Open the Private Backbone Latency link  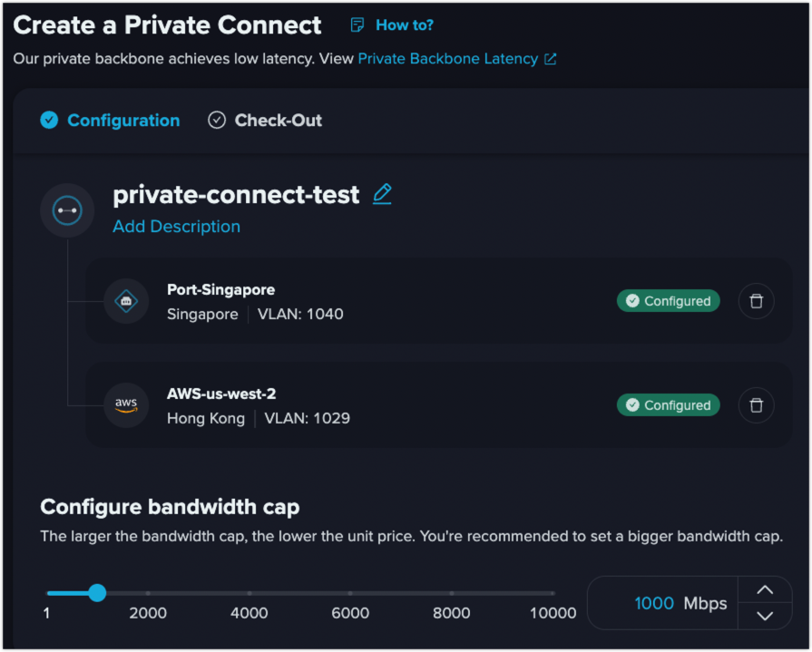(448, 59)
